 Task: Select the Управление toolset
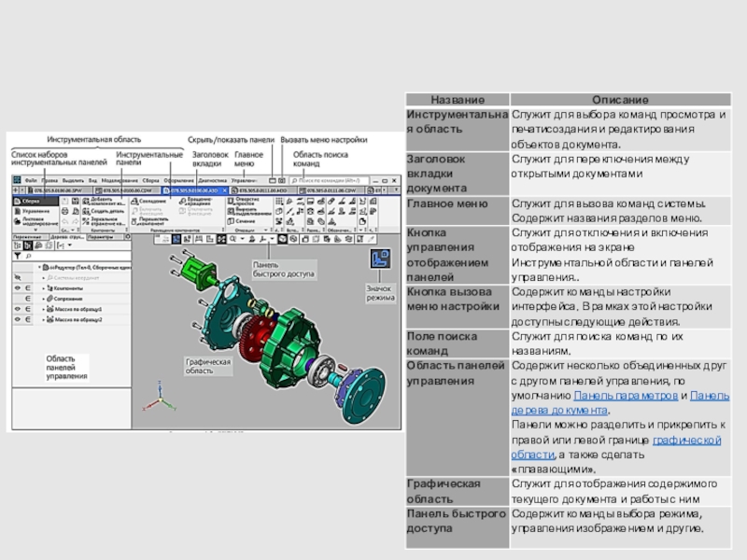click(x=35, y=211)
